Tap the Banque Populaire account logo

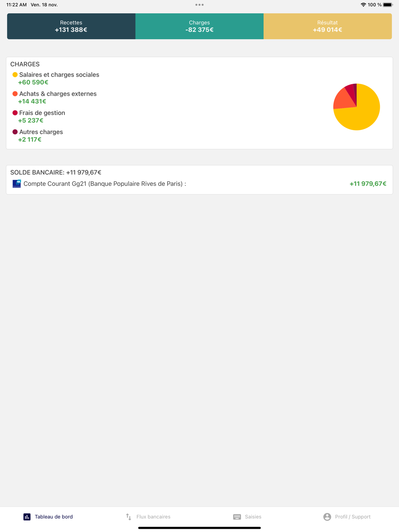[17, 184]
